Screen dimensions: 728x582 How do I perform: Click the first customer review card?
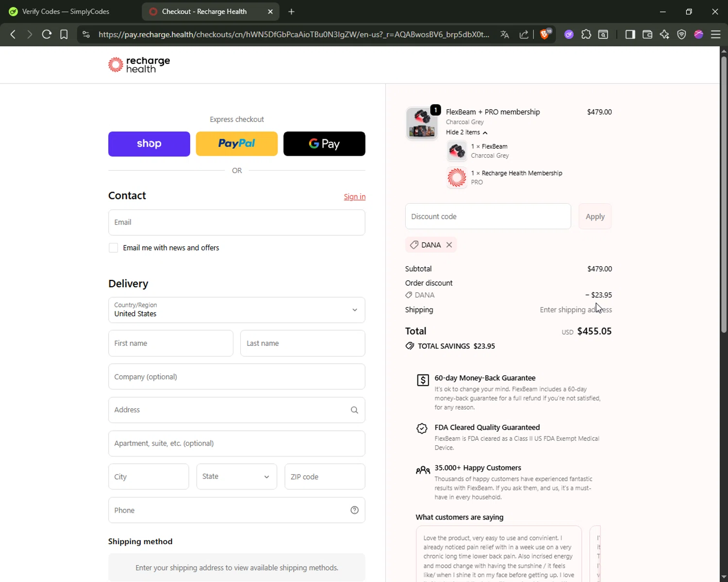tap(498, 554)
